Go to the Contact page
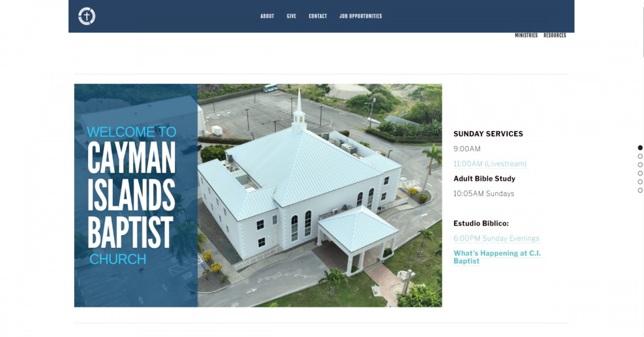The width and height of the screenshot is (644, 337). point(318,16)
